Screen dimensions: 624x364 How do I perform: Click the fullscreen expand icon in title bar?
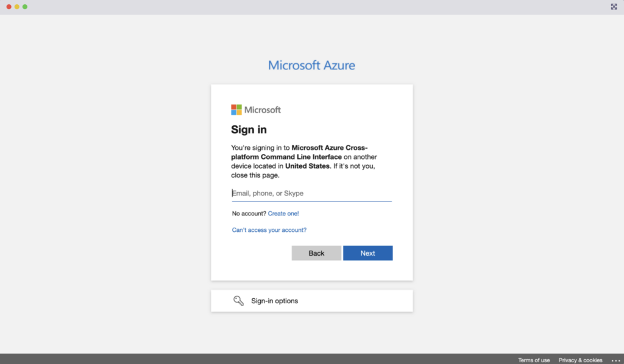point(614,7)
